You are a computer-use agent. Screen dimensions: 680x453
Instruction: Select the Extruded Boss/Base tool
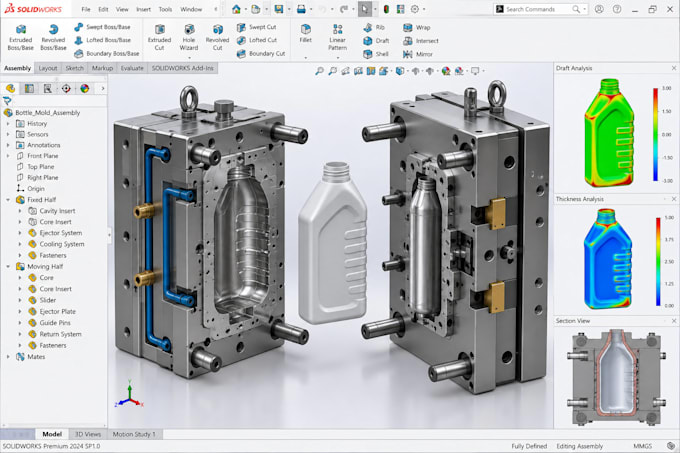(20, 38)
